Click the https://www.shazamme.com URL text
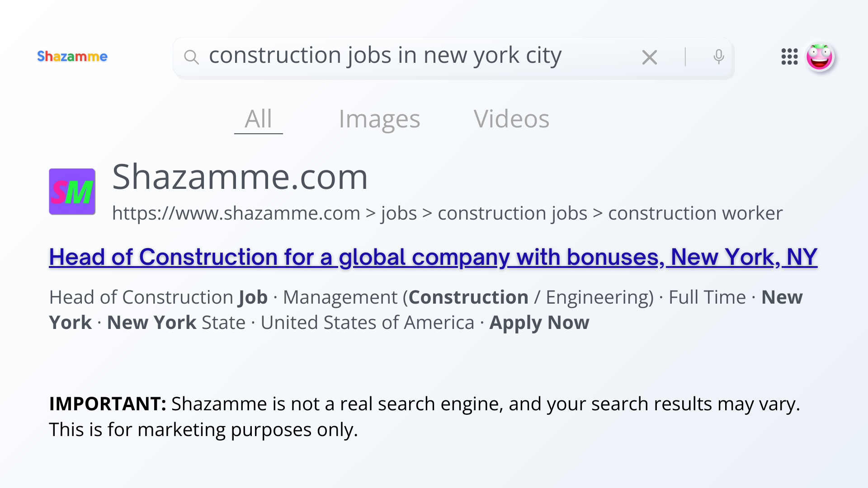The image size is (868, 488). click(235, 212)
